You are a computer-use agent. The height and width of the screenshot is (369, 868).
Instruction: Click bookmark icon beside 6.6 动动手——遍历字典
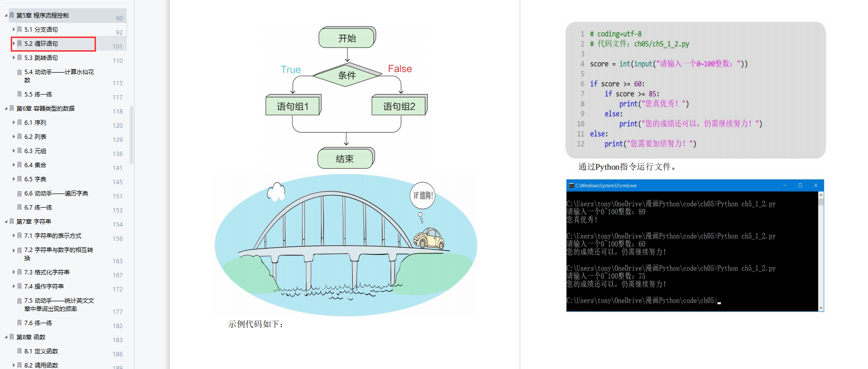(x=19, y=194)
